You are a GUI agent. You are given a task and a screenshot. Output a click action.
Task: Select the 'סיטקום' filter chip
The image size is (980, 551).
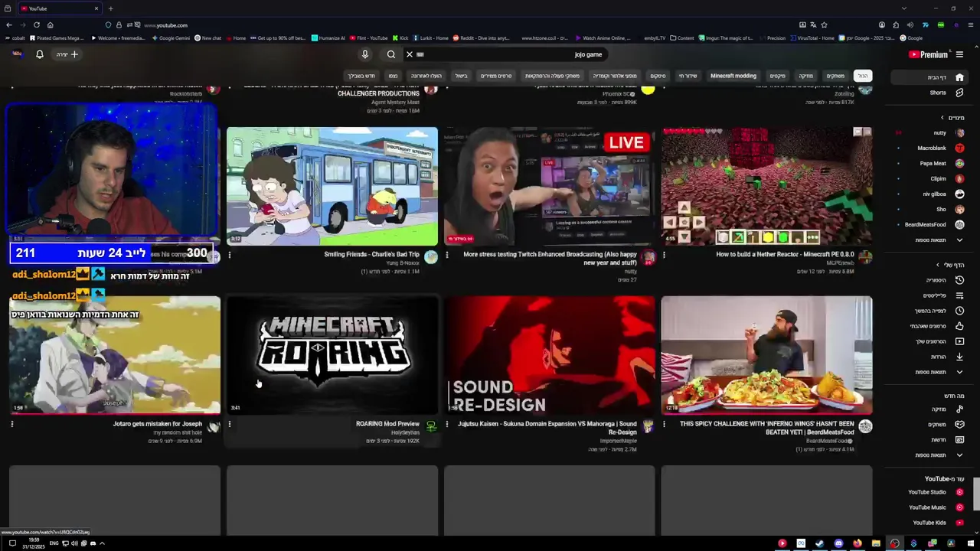coord(658,76)
